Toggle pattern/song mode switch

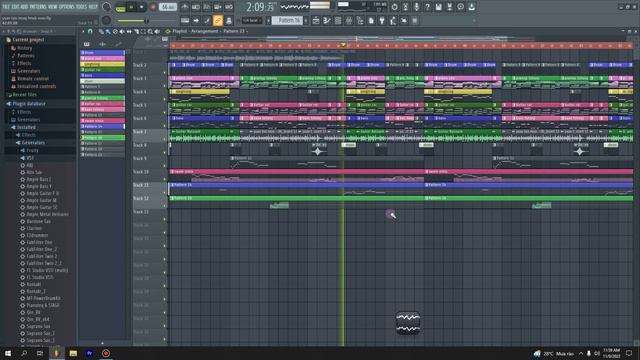click(x=120, y=7)
